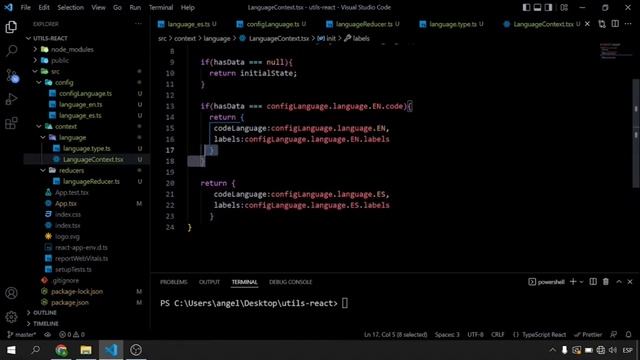
Task: Open index.css in explorer
Action: click(x=68, y=215)
